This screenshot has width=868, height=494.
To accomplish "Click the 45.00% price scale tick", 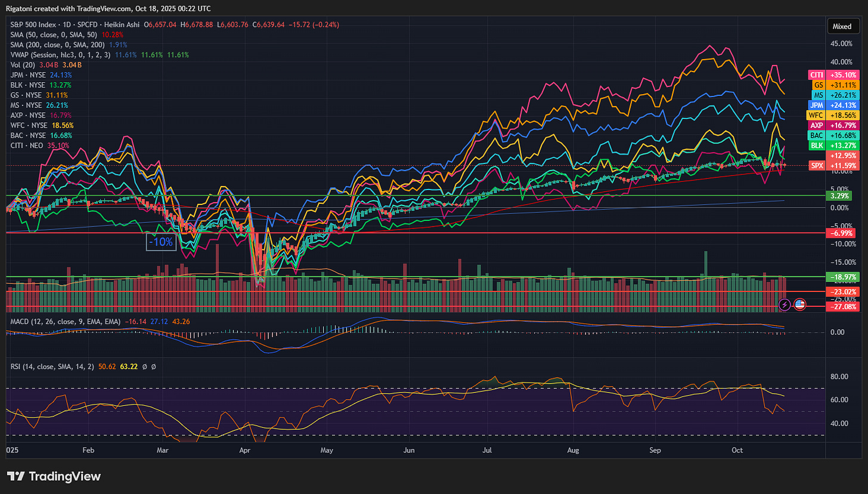I will (x=842, y=44).
